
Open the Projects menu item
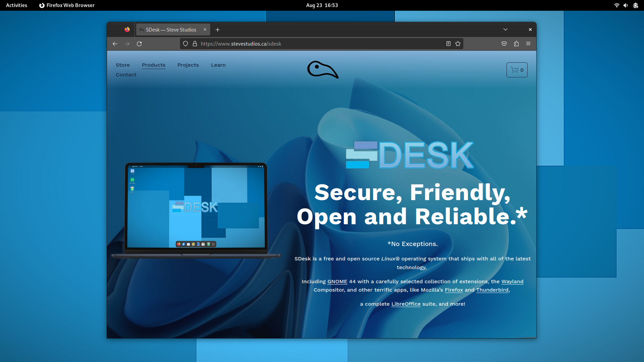(188, 65)
